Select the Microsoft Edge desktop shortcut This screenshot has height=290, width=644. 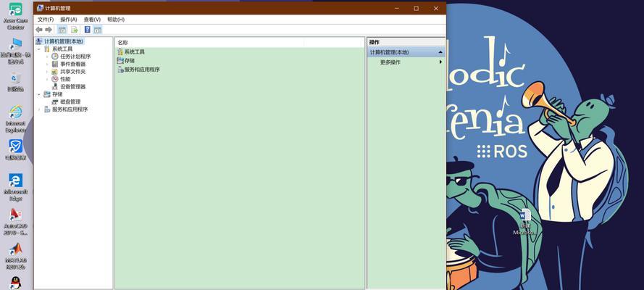pos(16,187)
